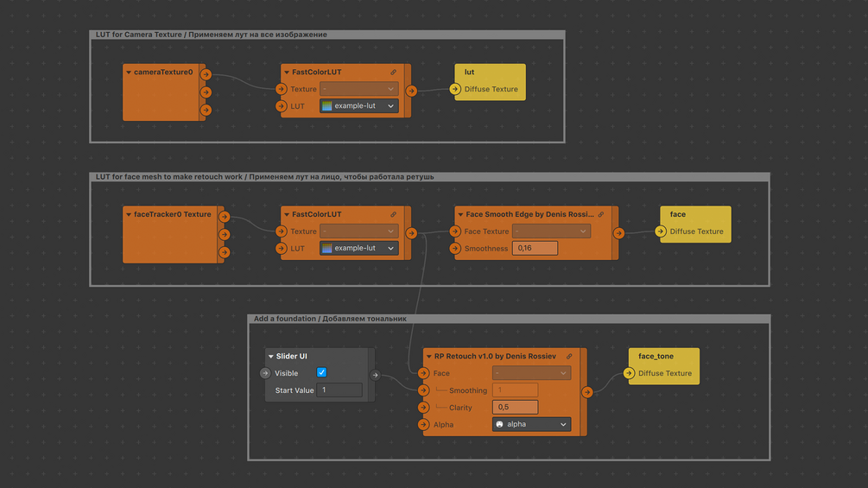
Task: Click LUT input port of top FastColorLUT
Action: coord(282,105)
